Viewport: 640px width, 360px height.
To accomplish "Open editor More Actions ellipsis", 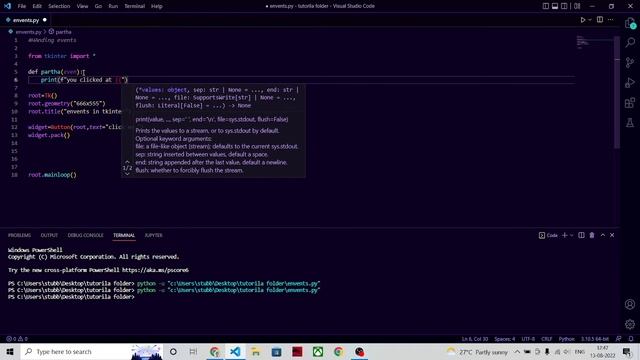I will click(x=611, y=20).
